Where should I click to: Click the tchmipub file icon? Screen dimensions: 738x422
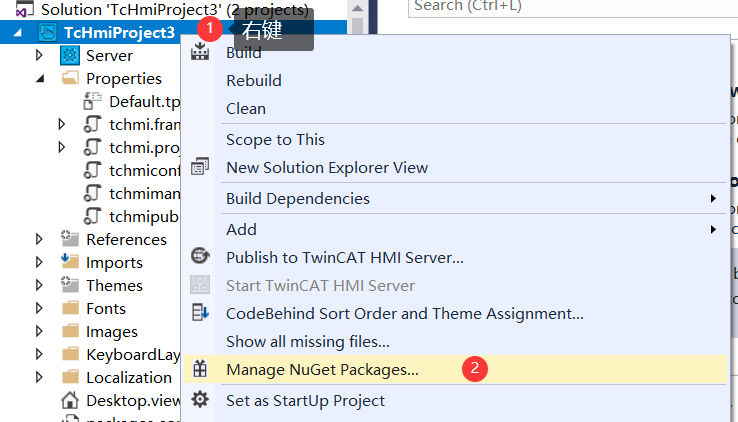92,216
